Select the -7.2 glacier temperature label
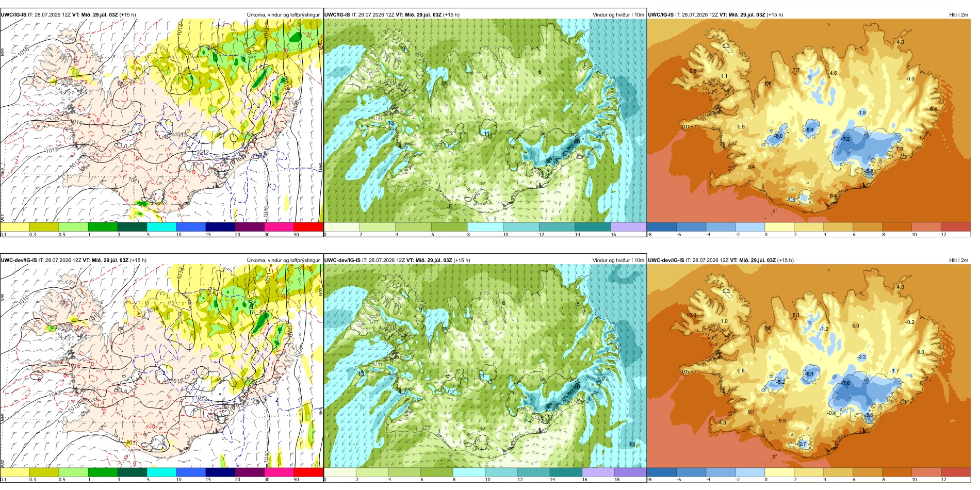This screenshot has width=980, height=490. 845,139
